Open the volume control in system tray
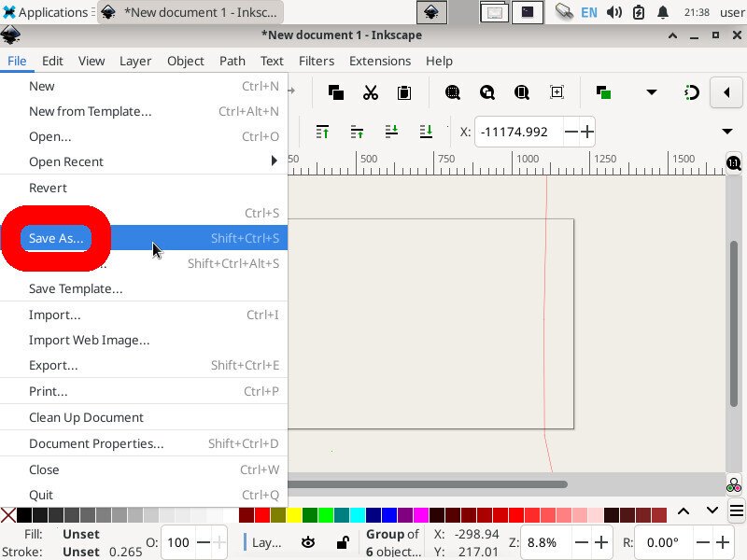747x560 pixels. 614,12
